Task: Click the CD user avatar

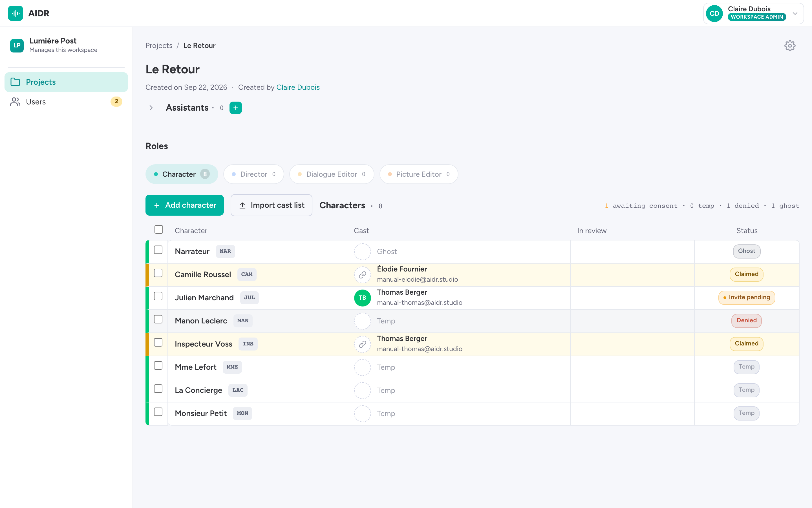Action: pyautogui.click(x=714, y=14)
